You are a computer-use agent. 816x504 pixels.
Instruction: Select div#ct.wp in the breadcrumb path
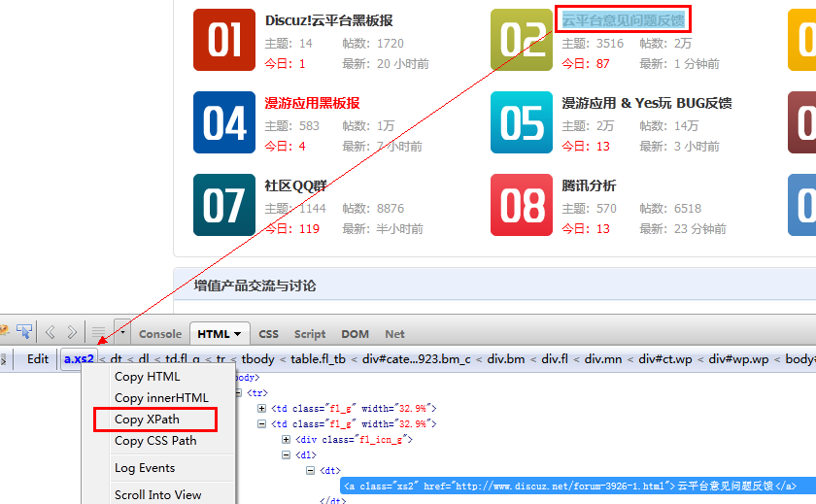[665, 359]
